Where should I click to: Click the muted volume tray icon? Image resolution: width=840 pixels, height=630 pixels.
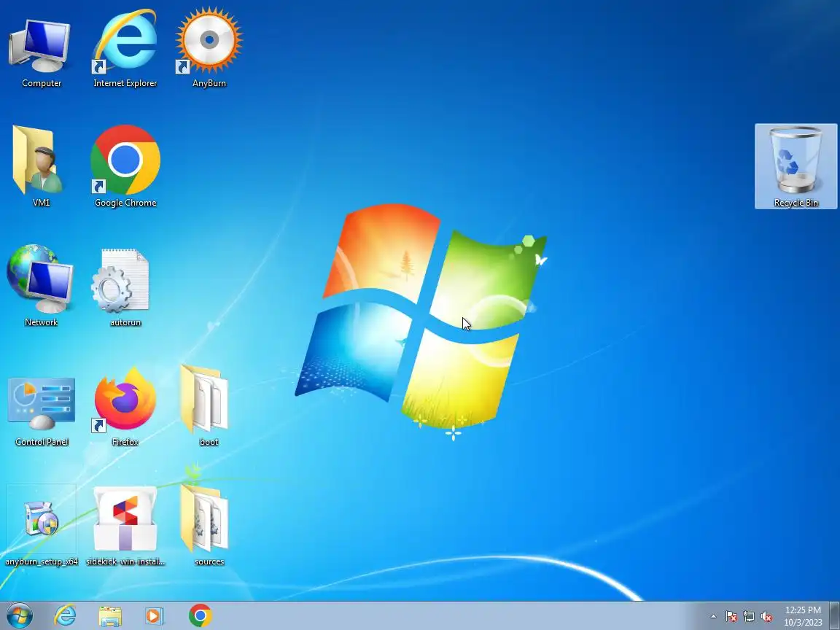(766, 617)
